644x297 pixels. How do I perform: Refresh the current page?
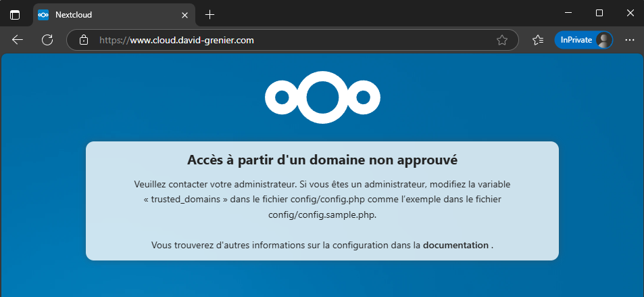[47, 40]
